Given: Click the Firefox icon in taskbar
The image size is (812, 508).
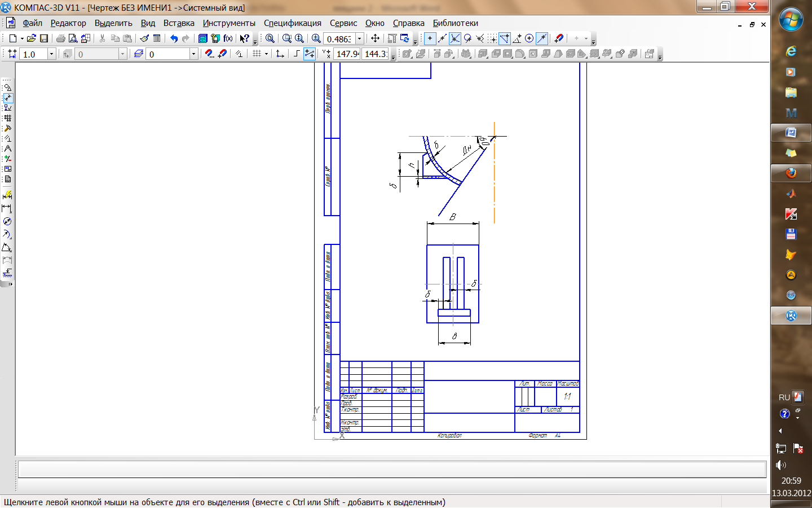Looking at the screenshot, I should pos(791,173).
